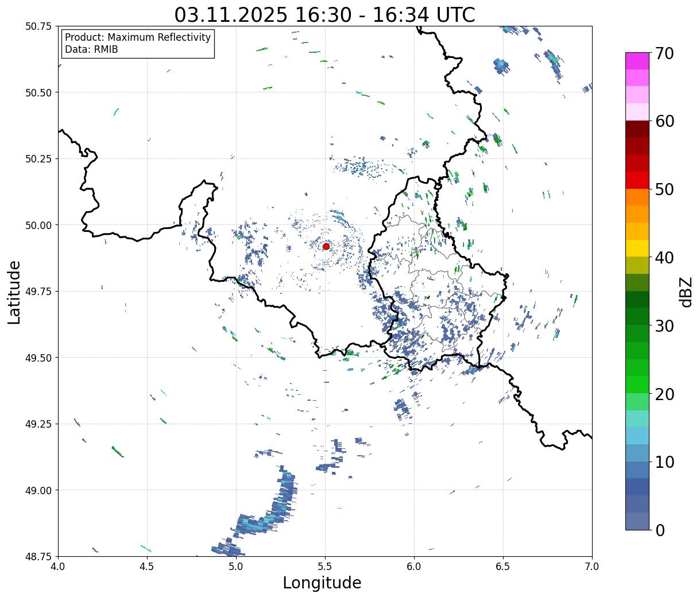Click the colorbar tick label "40"
This screenshot has width=700, height=597.
(664, 258)
